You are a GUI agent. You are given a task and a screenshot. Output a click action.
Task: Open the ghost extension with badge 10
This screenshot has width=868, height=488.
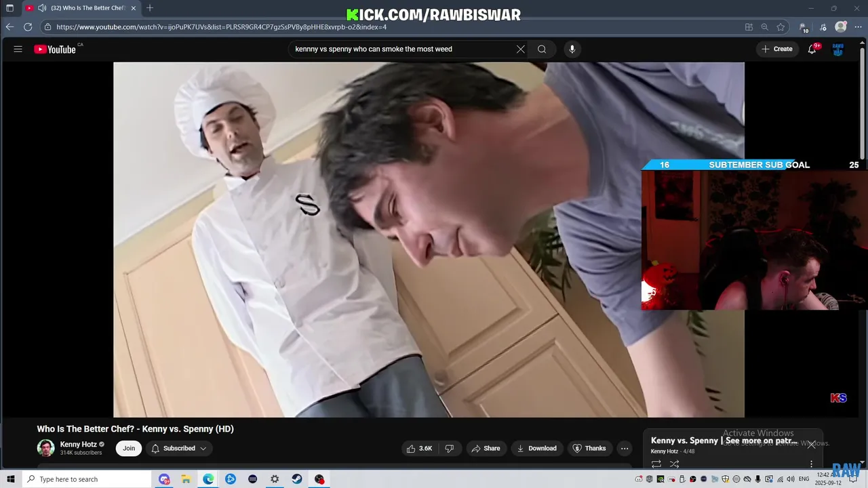coord(804,27)
